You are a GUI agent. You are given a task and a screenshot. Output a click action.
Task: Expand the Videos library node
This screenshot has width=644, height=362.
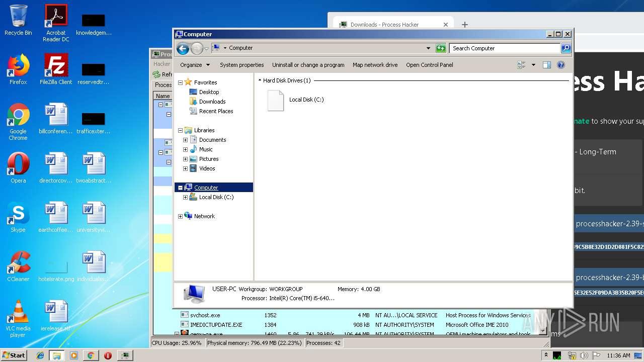point(185,168)
